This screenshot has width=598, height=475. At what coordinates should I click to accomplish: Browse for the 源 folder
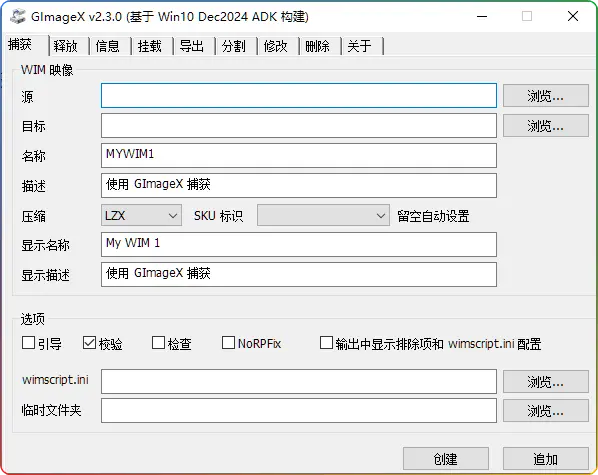(546, 96)
